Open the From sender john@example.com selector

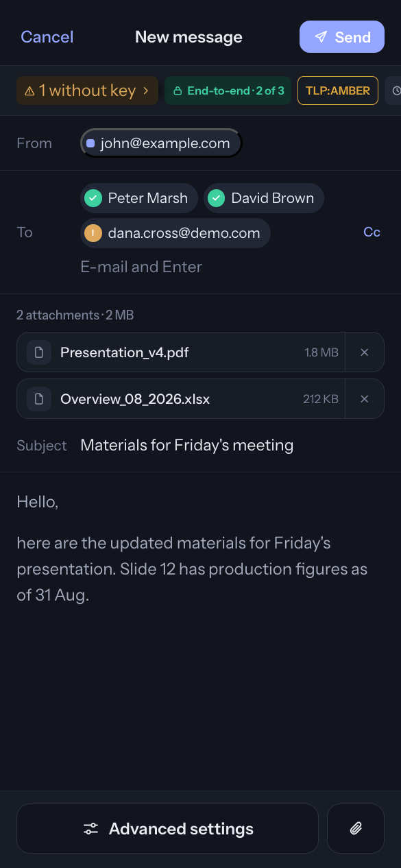coord(161,143)
